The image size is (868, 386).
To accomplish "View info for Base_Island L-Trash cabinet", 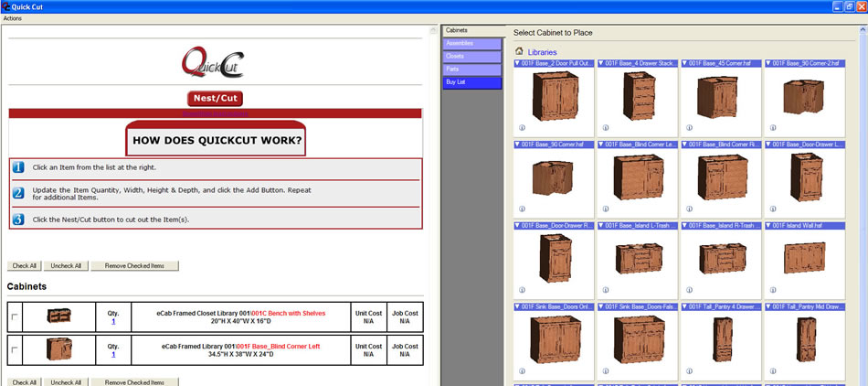I will tap(606, 290).
